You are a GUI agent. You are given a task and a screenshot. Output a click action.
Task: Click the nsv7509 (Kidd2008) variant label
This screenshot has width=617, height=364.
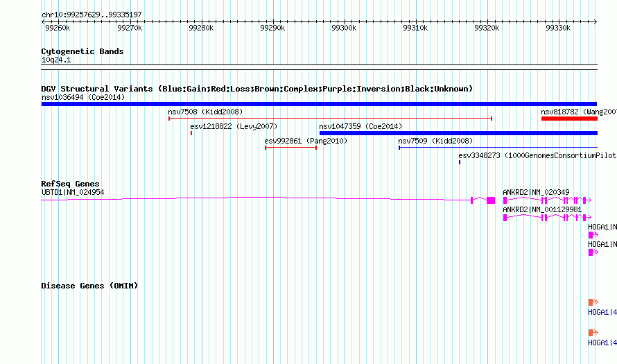(435, 141)
